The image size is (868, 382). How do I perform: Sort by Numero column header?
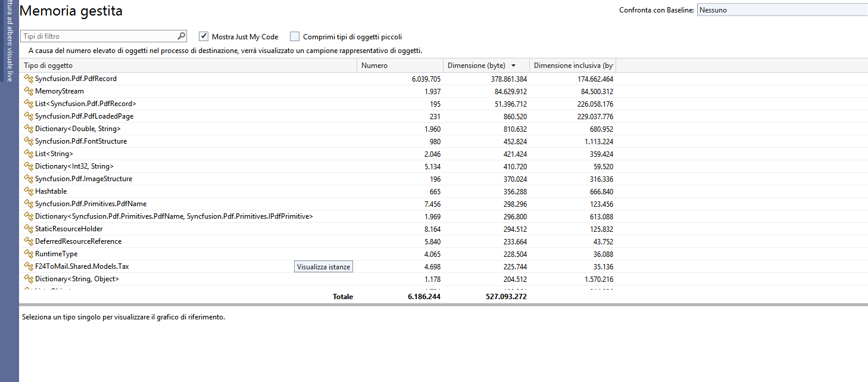click(374, 66)
